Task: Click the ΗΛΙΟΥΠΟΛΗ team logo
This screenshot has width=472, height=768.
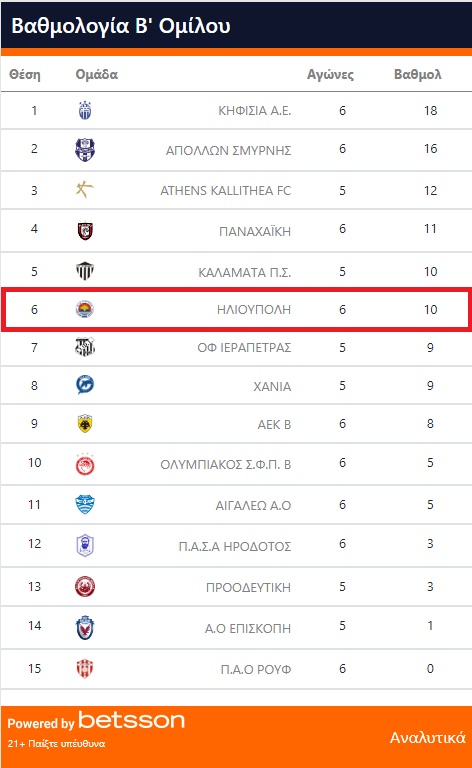Action: coord(85,309)
